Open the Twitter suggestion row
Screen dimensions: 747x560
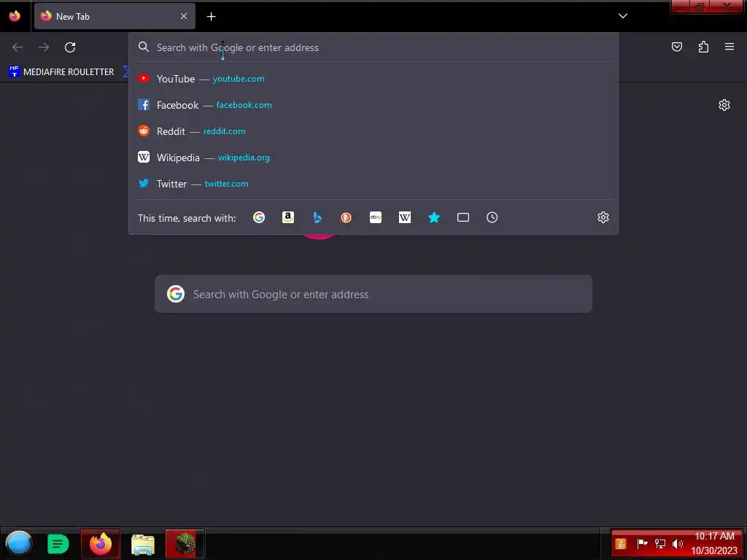(x=373, y=183)
